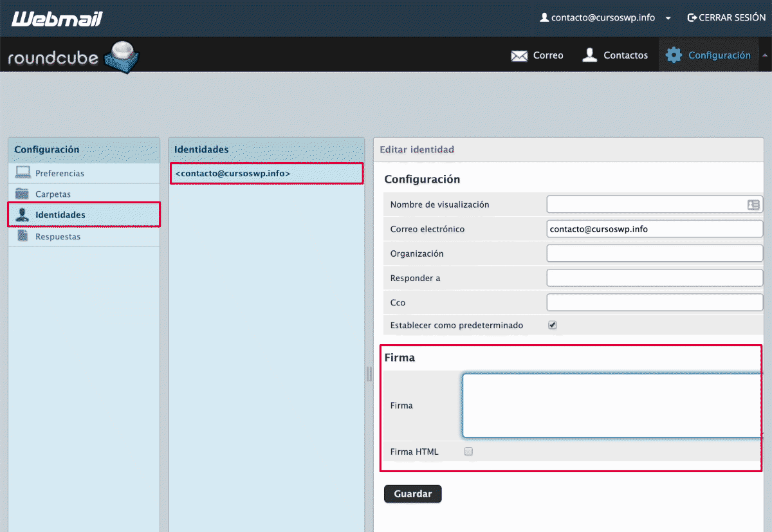Enable the Firma HTML checkbox
Image resolution: width=772 pixels, height=532 pixels.
click(468, 451)
